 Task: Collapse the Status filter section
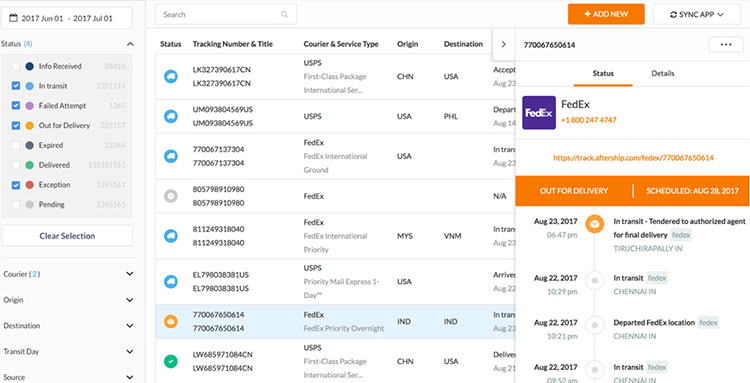tap(130, 44)
